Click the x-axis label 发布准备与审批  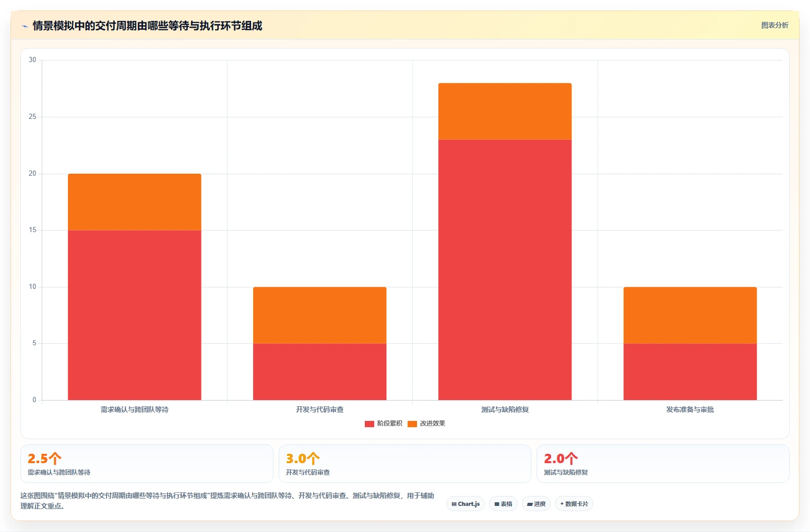(690, 409)
